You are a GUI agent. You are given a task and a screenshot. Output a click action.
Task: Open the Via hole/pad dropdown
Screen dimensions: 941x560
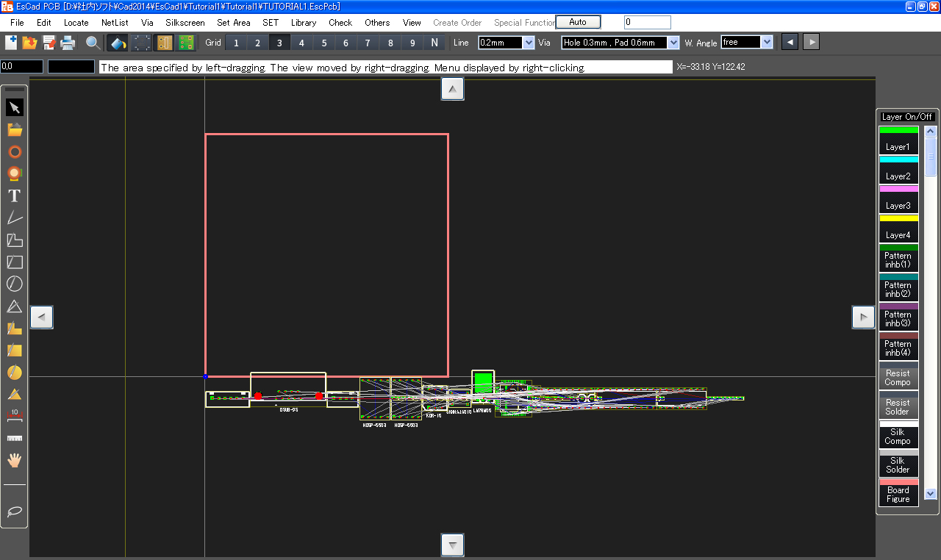(x=673, y=43)
